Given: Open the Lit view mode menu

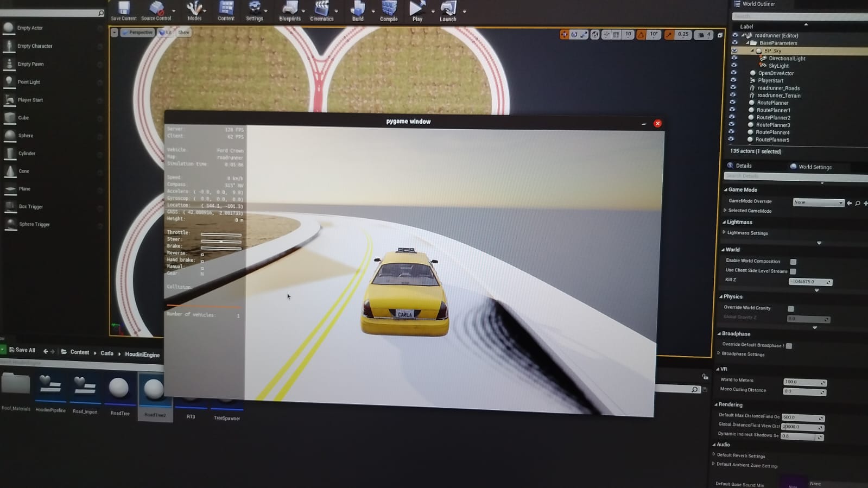Looking at the screenshot, I should point(166,33).
